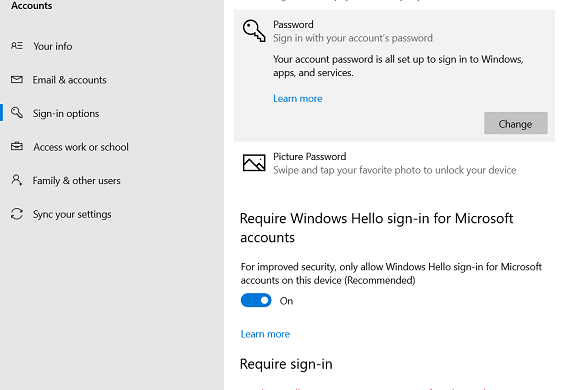Open Email & accounts settings page
The image size is (570, 390).
tap(69, 80)
